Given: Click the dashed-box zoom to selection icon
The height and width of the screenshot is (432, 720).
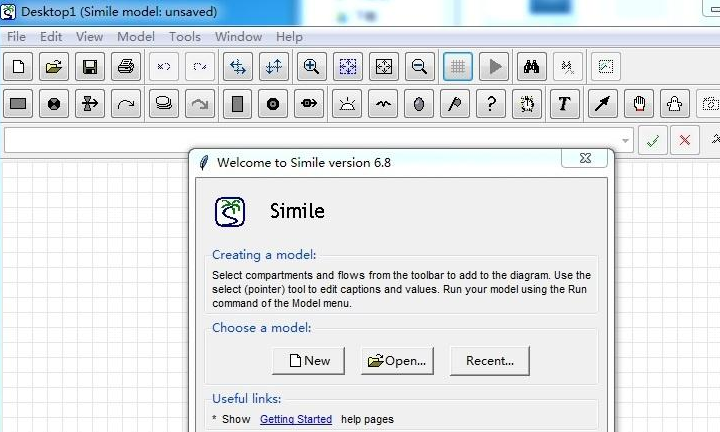Looking at the screenshot, I should pos(348,67).
